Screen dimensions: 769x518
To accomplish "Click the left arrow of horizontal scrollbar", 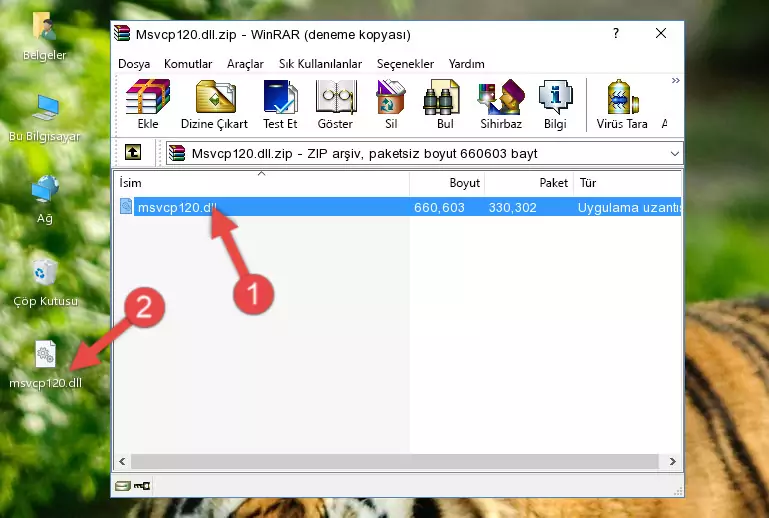I will pyautogui.click(x=123, y=461).
